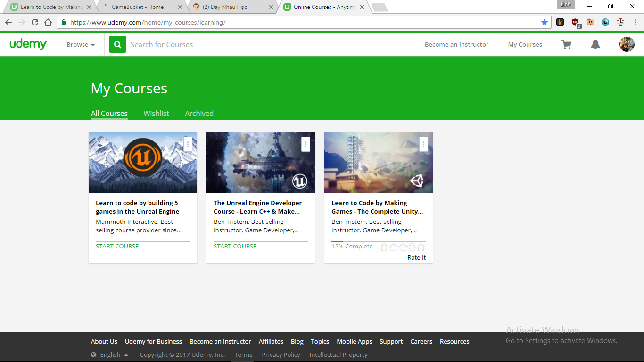This screenshot has height=362, width=644.
Task: Click the uBlock shield extension icon
Action: [576, 23]
